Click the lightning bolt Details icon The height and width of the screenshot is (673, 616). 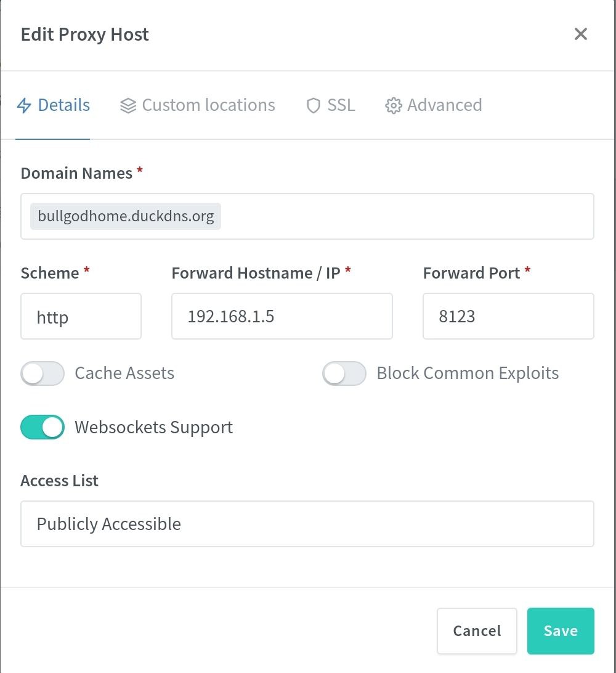(x=24, y=105)
